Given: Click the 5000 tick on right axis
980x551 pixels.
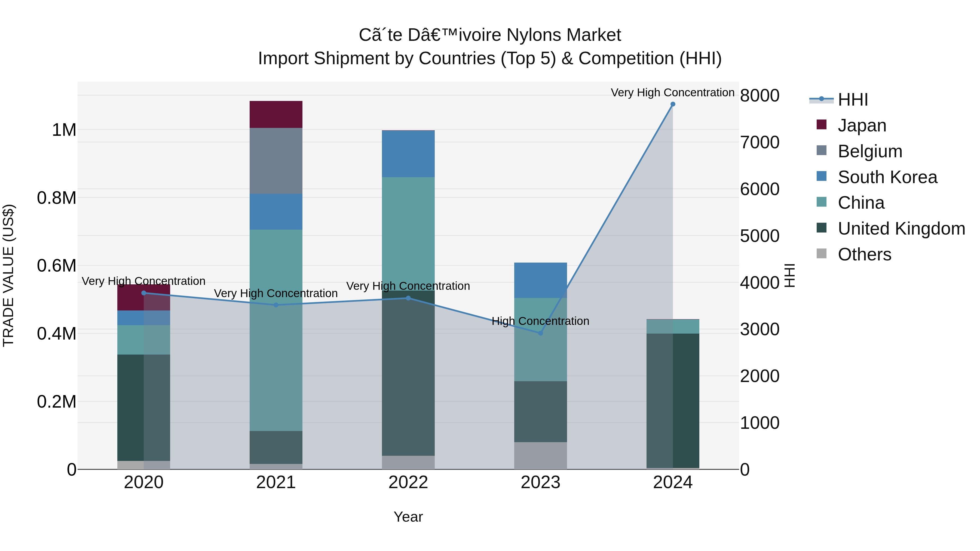Looking at the screenshot, I should 760,236.
